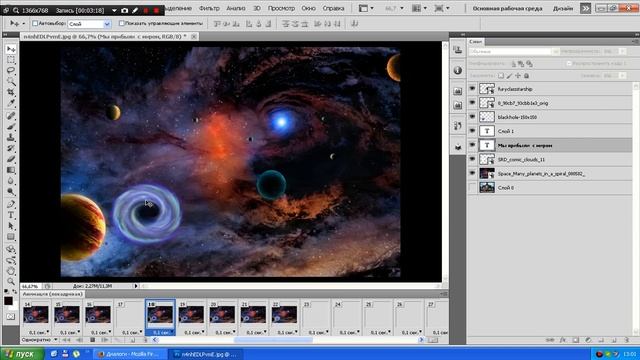Toggle the Show transform controls checkbox
The image size is (640, 360).
click(121, 23)
